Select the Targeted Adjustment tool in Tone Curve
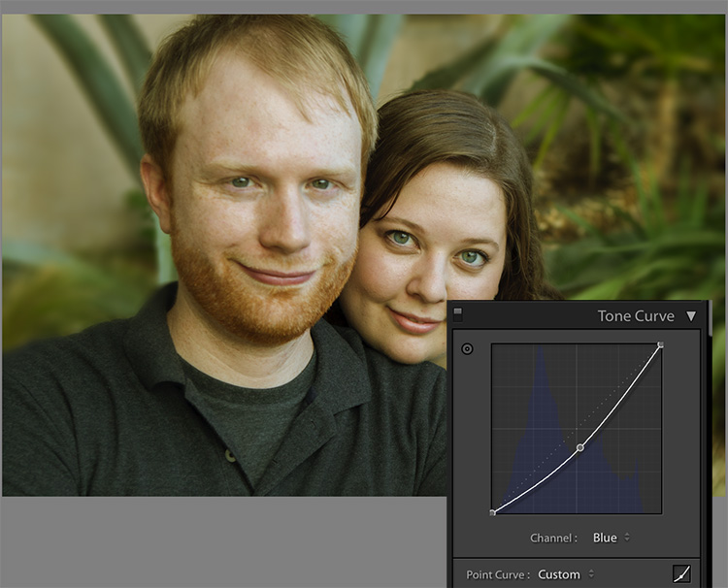Screen dimensions: 728x588 pyautogui.click(x=467, y=349)
